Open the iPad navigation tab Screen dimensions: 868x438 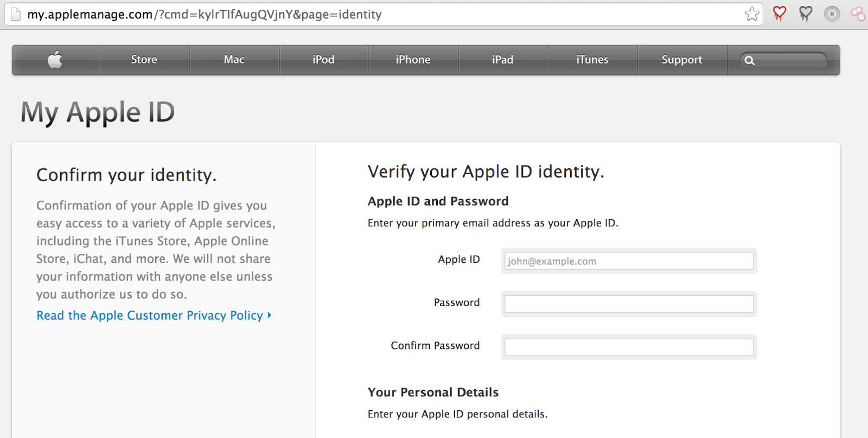(x=503, y=60)
